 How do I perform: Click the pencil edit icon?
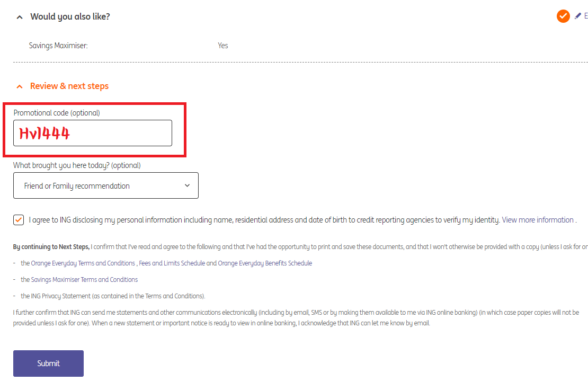(x=578, y=16)
